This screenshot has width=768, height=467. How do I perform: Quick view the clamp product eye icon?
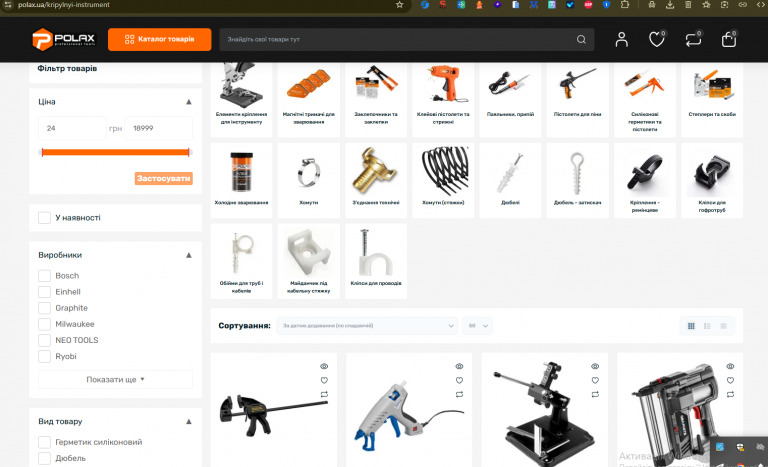(x=324, y=366)
